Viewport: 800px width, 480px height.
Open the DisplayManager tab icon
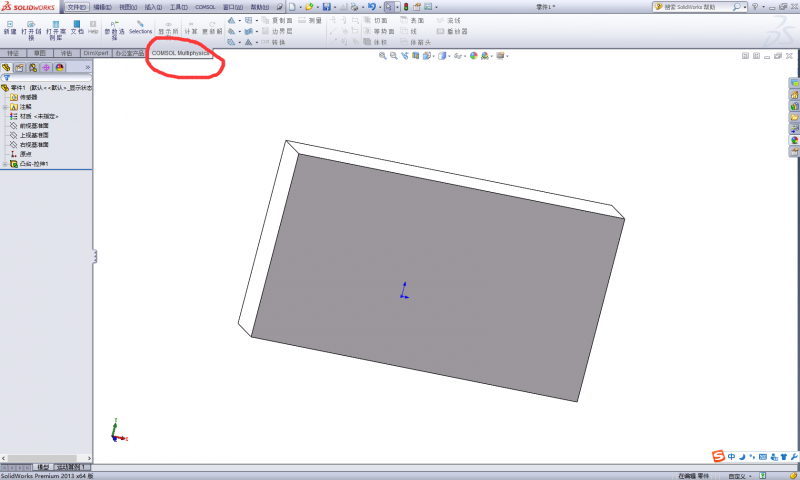pyautogui.click(x=59, y=67)
